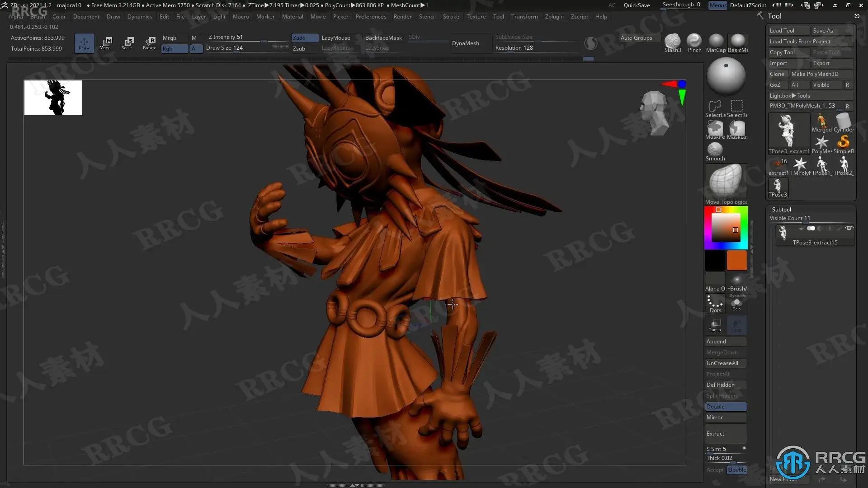Open the Stroke menu

pos(451,17)
